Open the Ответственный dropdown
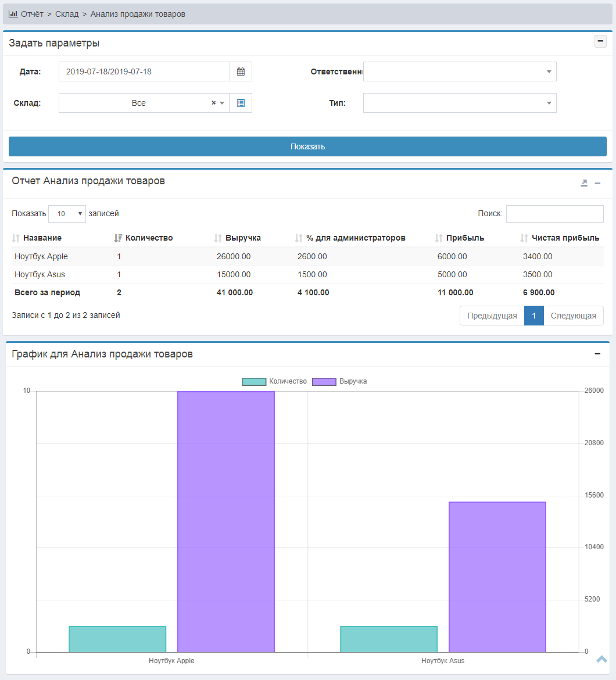Image resolution: width=616 pixels, height=680 pixels. [x=459, y=71]
